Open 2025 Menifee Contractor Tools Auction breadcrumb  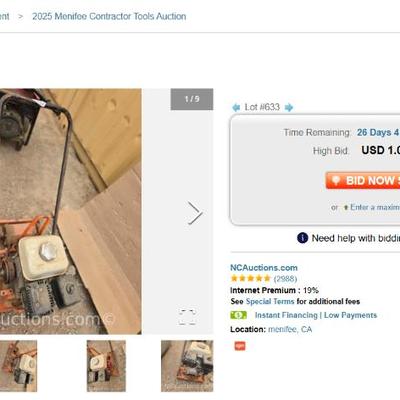tap(109, 16)
